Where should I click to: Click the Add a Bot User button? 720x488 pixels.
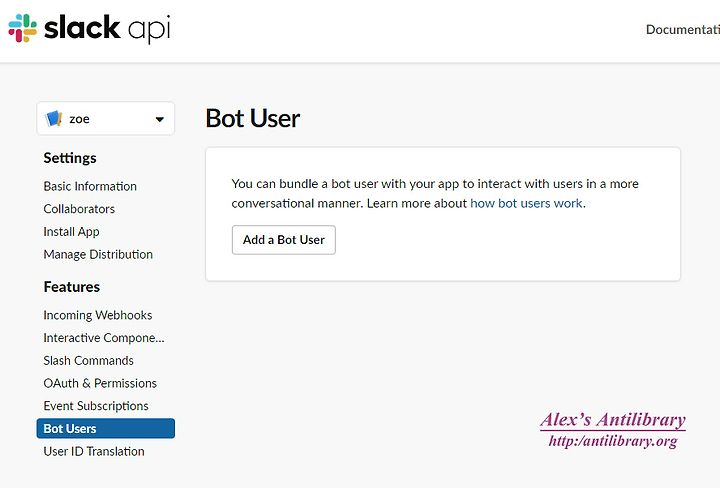(x=284, y=240)
